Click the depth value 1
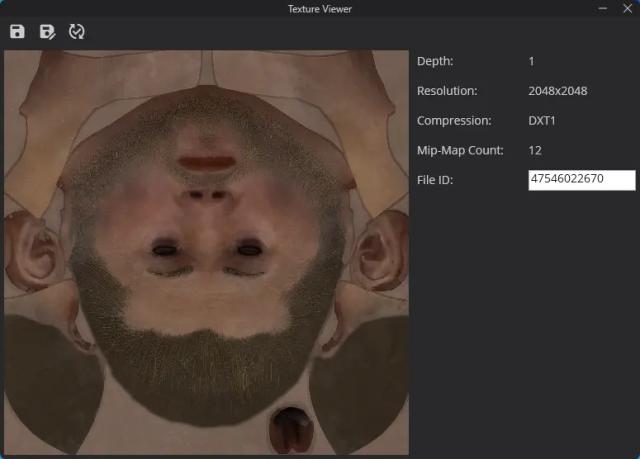 531,61
